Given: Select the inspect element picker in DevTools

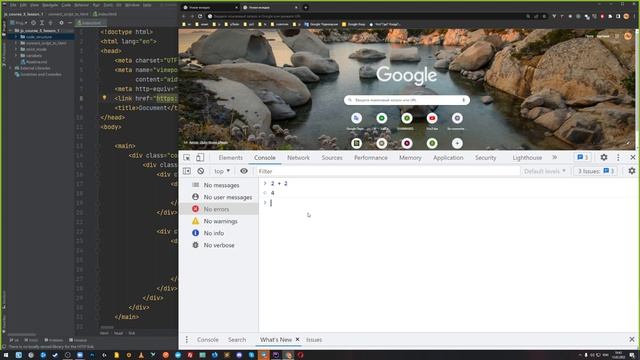Looking at the screenshot, I should point(187,158).
